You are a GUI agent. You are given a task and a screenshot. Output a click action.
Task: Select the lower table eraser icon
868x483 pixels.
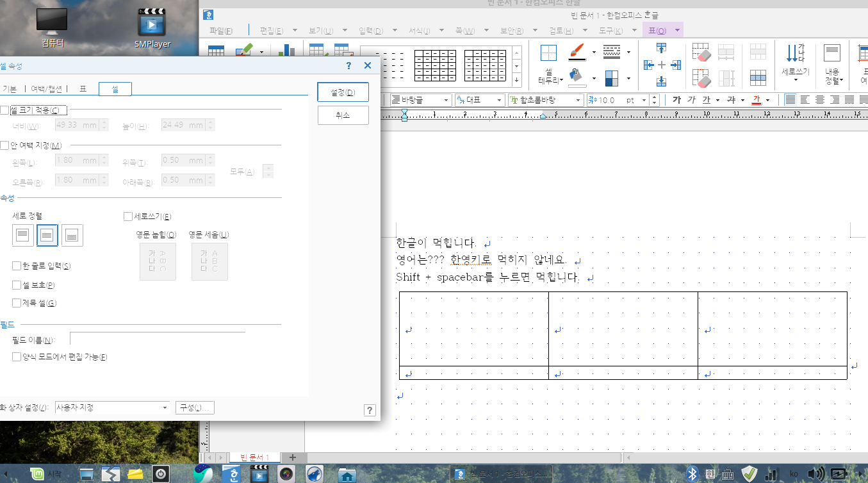[702, 78]
